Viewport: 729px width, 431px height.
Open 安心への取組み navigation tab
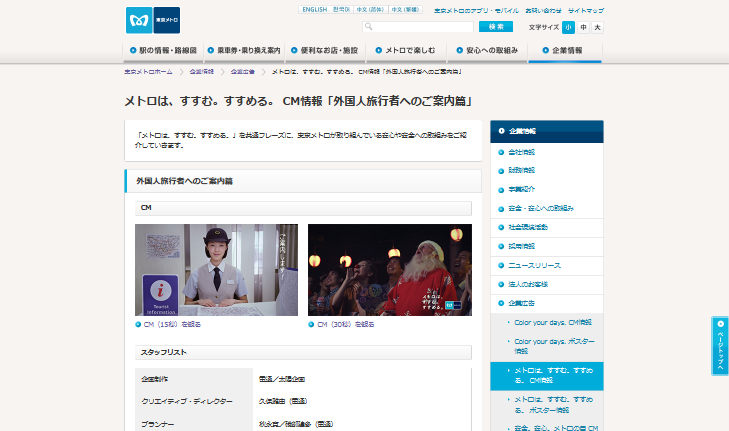tap(487, 51)
